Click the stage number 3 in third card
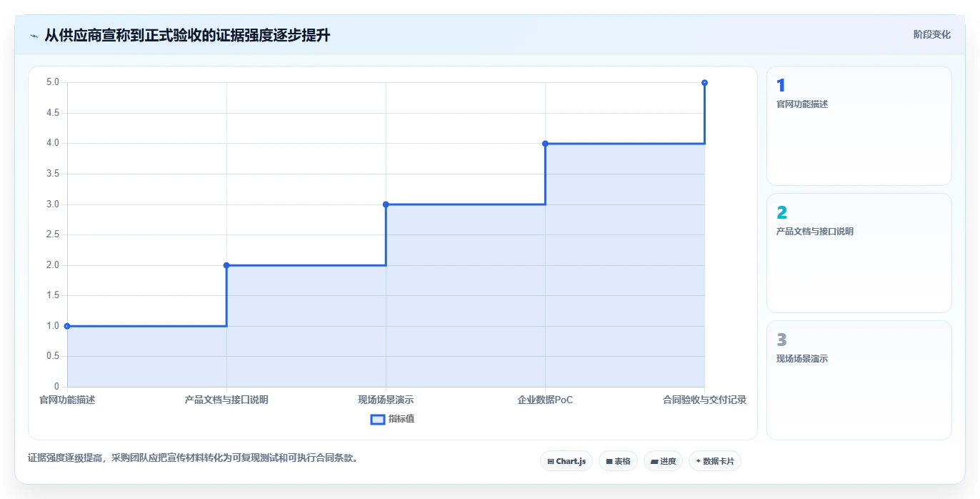 coord(781,340)
